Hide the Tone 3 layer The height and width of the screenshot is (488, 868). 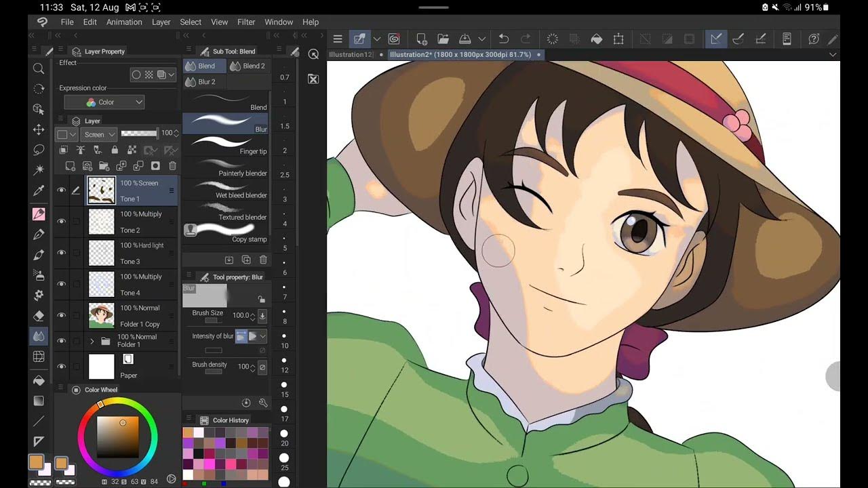(61, 252)
